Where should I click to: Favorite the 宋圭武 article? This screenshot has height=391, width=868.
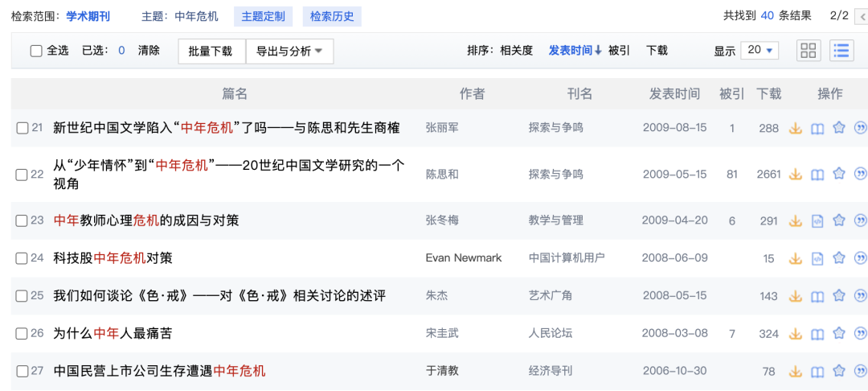[x=839, y=334]
